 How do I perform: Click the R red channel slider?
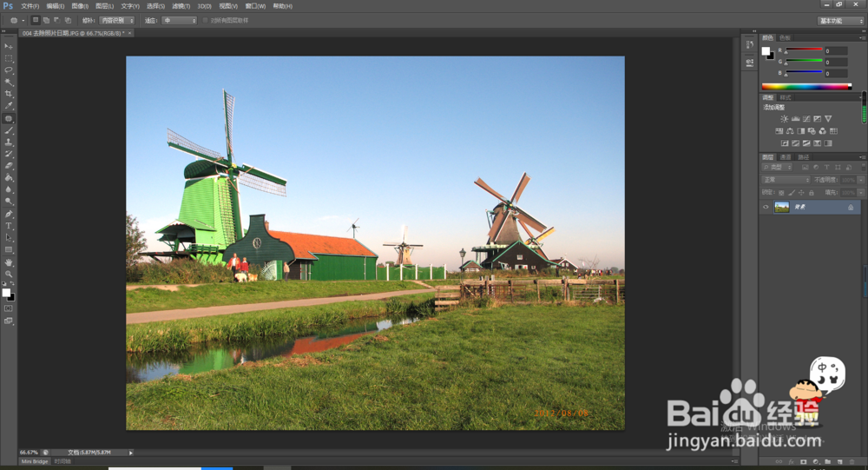click(804, 50)
